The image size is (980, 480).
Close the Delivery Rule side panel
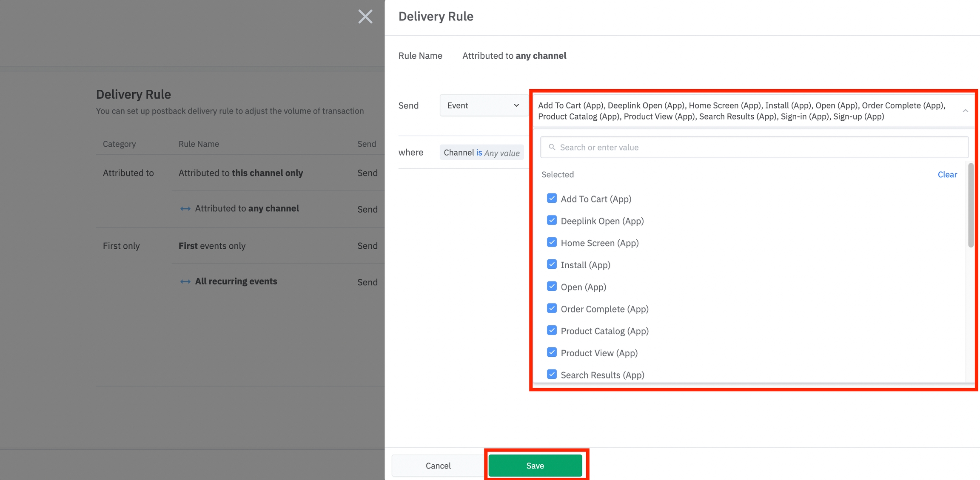tap(365, 17)
